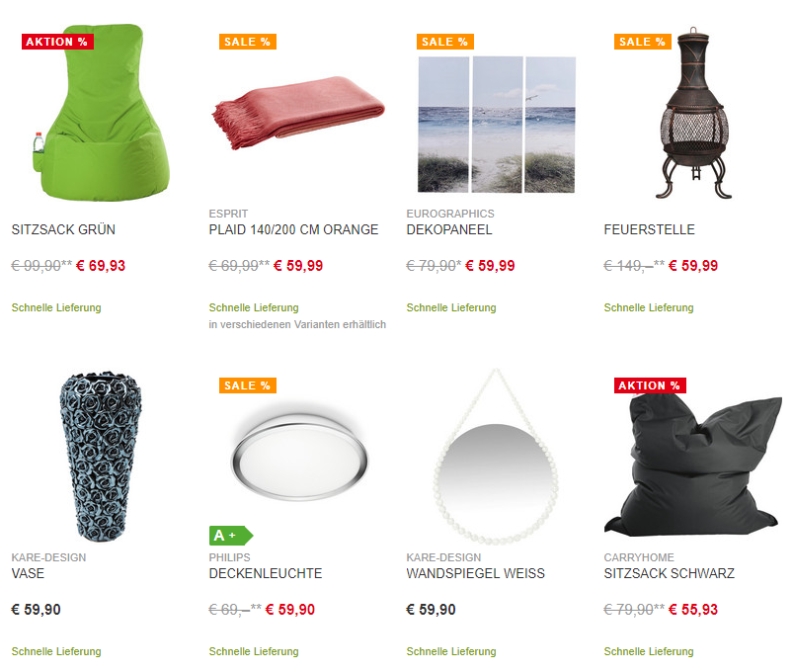Open the DECKENLEUCHTE product title
Image resolution: width=800 pixels, height=672 pixels.
pos(265,574)
